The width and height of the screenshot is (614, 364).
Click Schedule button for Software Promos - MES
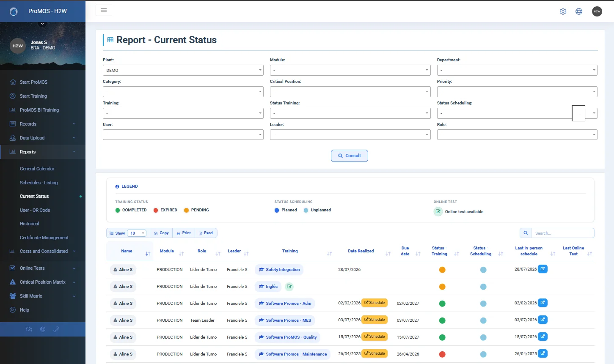pos(374,320)
